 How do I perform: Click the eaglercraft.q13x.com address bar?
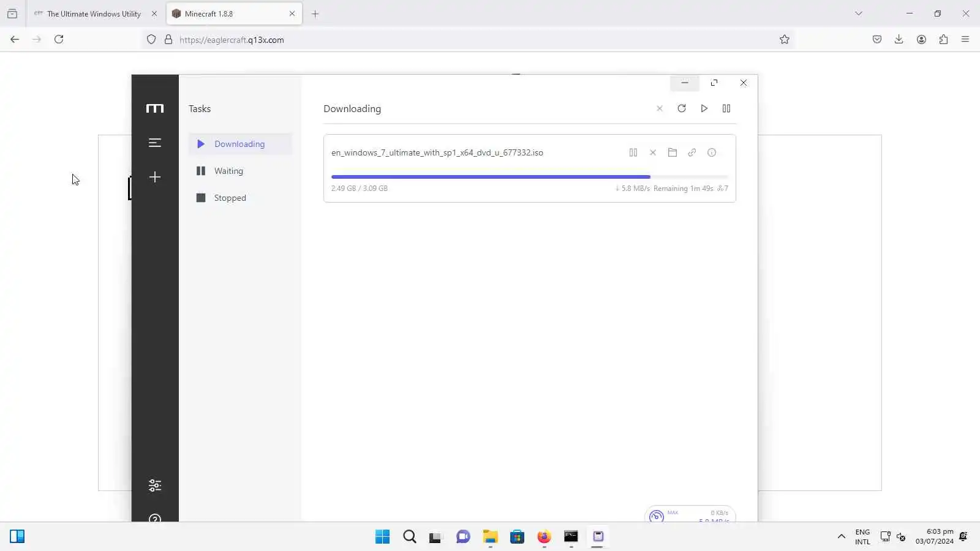(467, 40)
